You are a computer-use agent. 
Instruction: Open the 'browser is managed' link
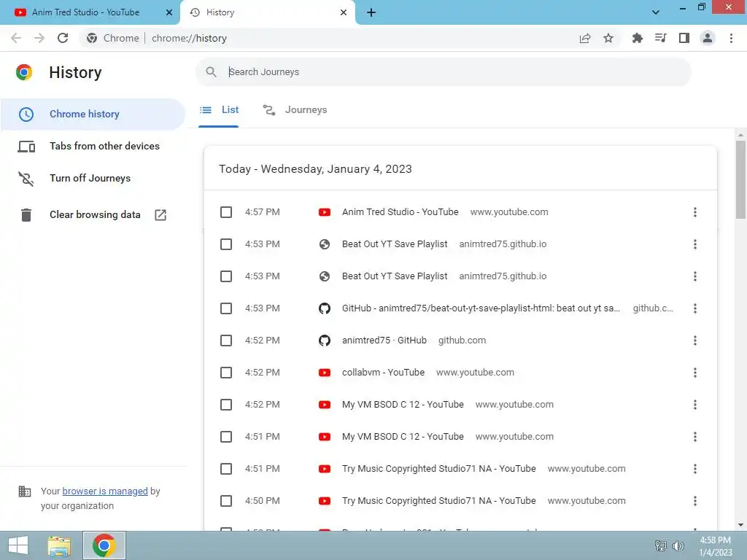click(105, 491)
